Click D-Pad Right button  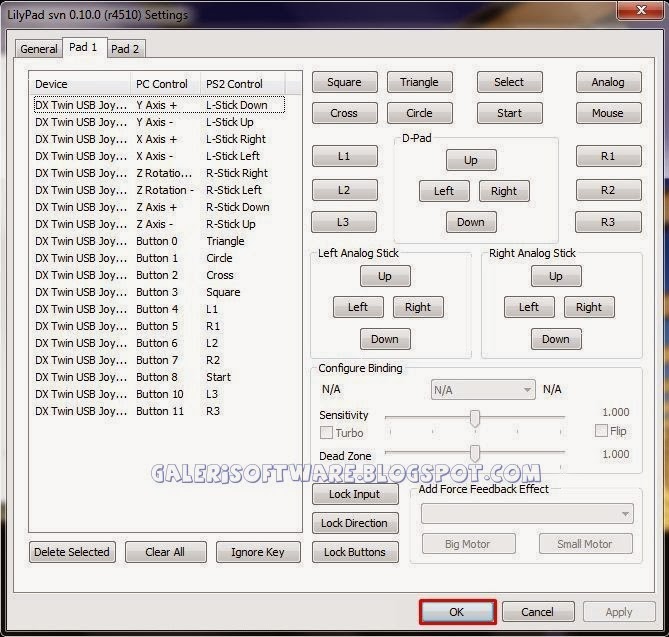pos(504,191)
